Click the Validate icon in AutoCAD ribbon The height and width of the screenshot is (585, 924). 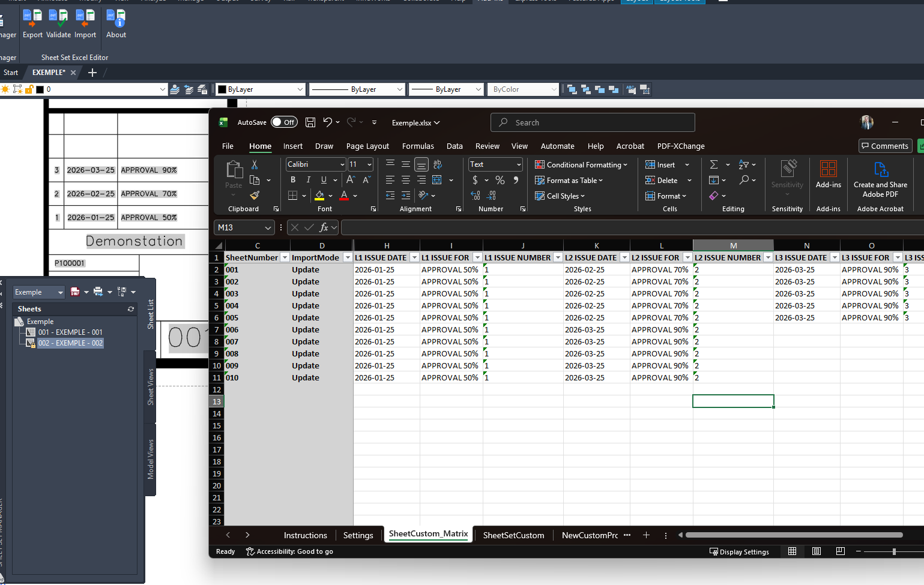[58, 19]
